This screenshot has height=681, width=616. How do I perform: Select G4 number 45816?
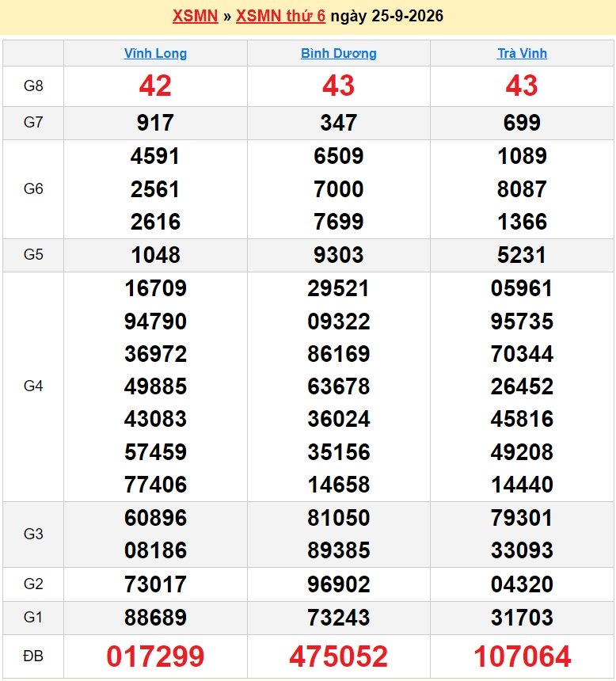pyautogui.click(x=522, y=419)
